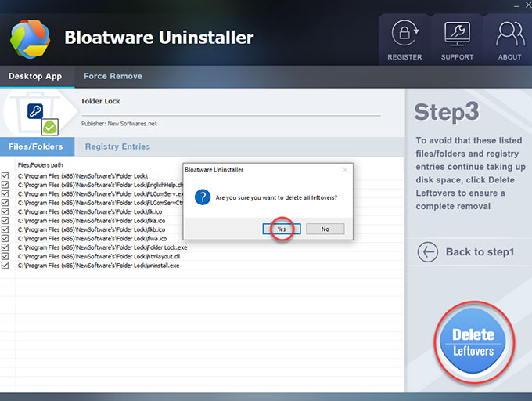Close the Bloatware Uninstaller dialog
Image resolution: width=532 pixels, height=401 pixels.
tap(345, 170)
